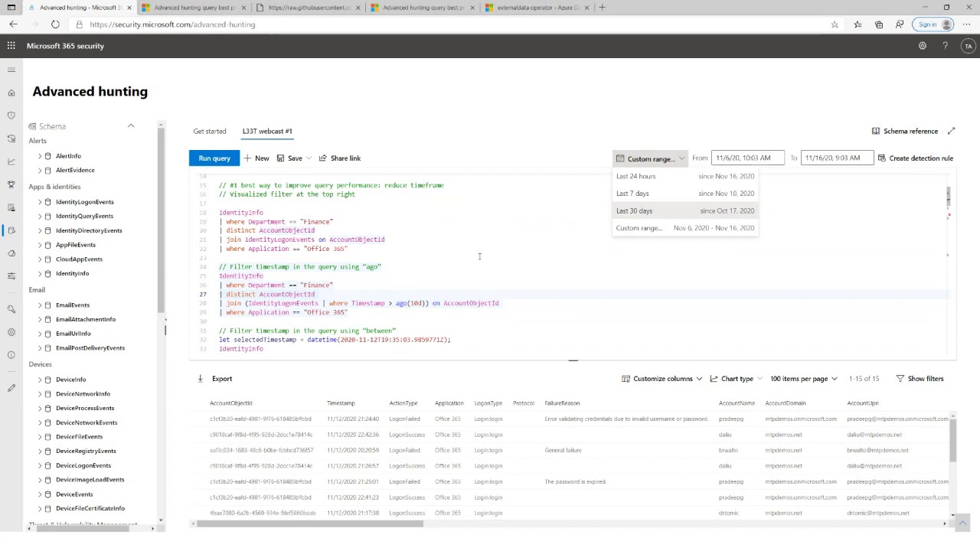The height and width of the screenshot is (551, 980).
Task: Click the search icon in left rail
Action: tap(11, 308)
